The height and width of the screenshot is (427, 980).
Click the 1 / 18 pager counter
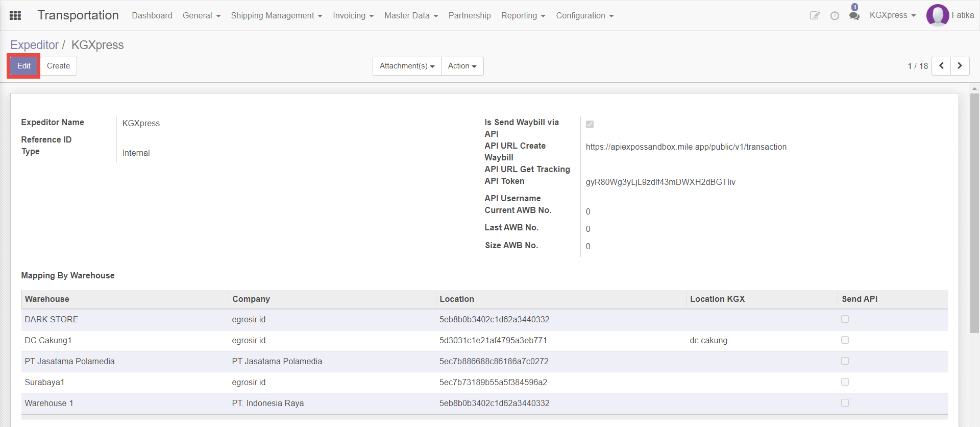tap(918, 66)
